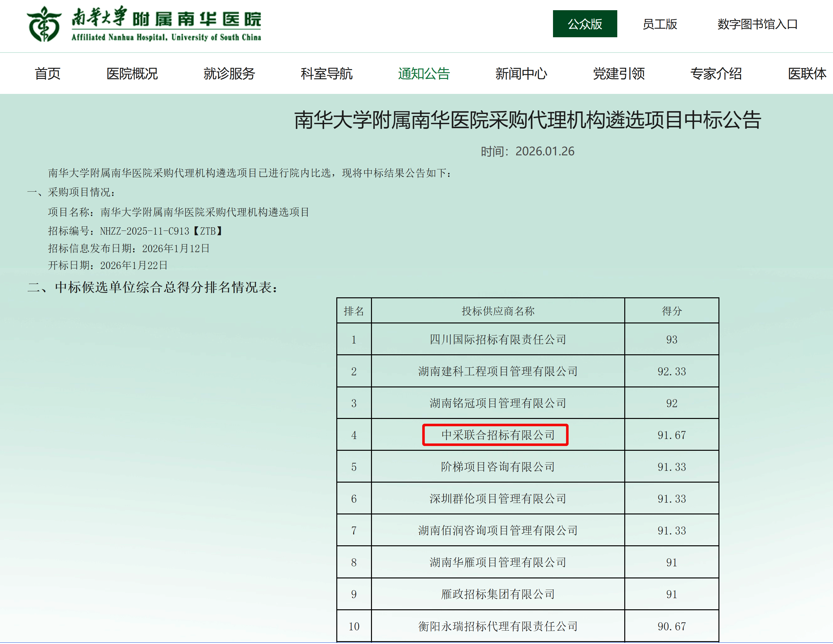Open the 医联体 menu item
833x644 pixels.
pos(806,74)
